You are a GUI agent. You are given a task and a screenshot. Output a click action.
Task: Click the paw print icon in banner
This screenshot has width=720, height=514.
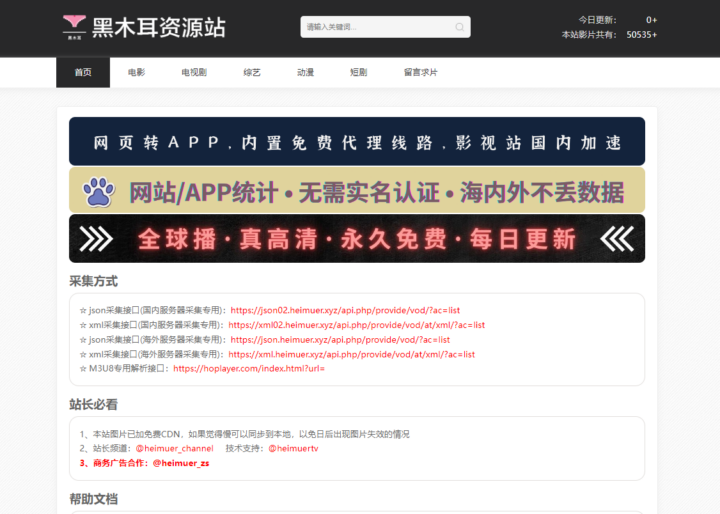[x=98, y=191]
